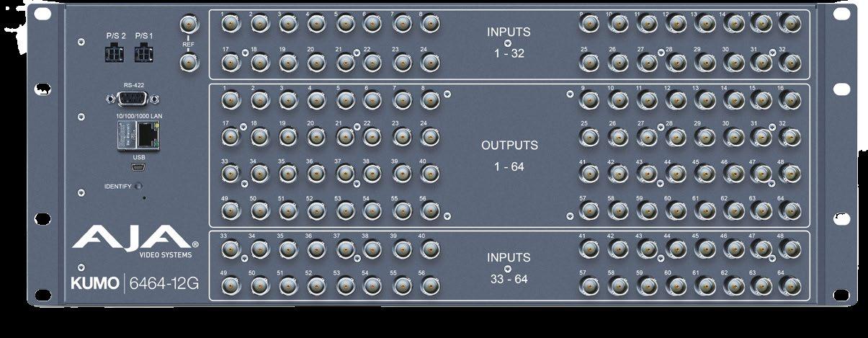Click the AJA Video Systems logo

(135, 242)
